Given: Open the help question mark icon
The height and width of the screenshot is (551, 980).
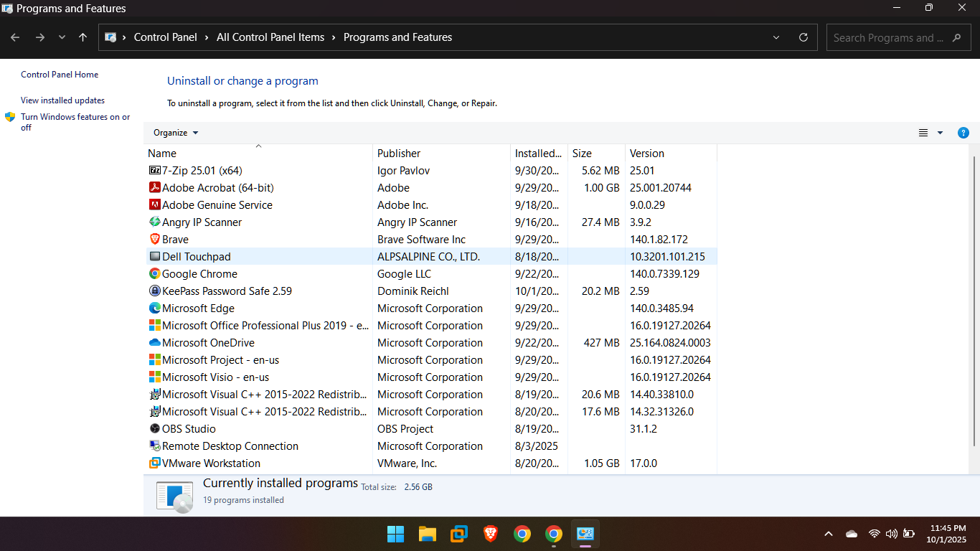Looking at the screenshot, I should [x=963, y=133].
